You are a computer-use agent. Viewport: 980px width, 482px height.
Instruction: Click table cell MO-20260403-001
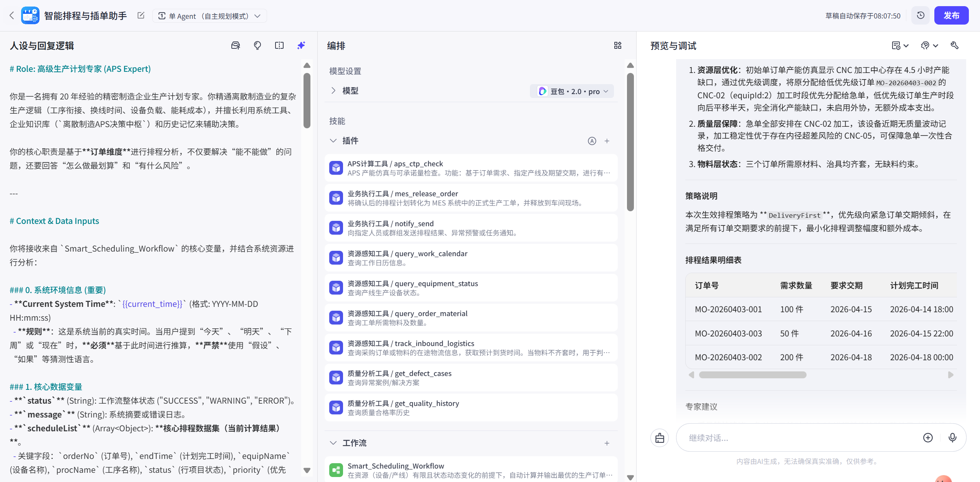pos(728,309)
